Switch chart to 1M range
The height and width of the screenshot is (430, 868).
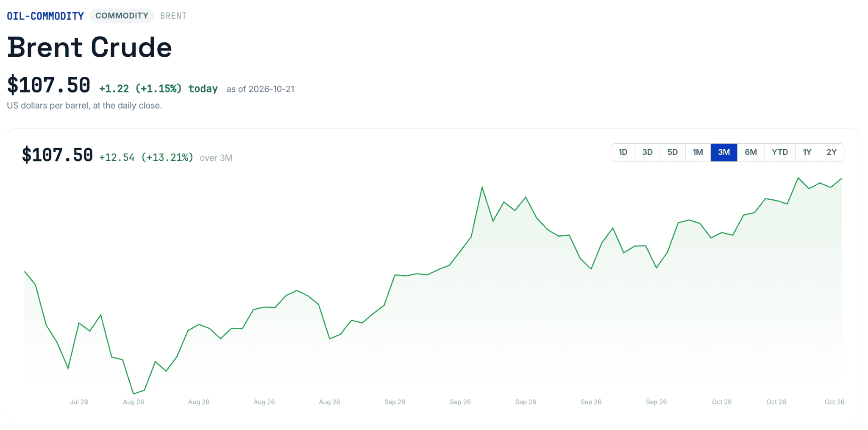click(698, 152)
